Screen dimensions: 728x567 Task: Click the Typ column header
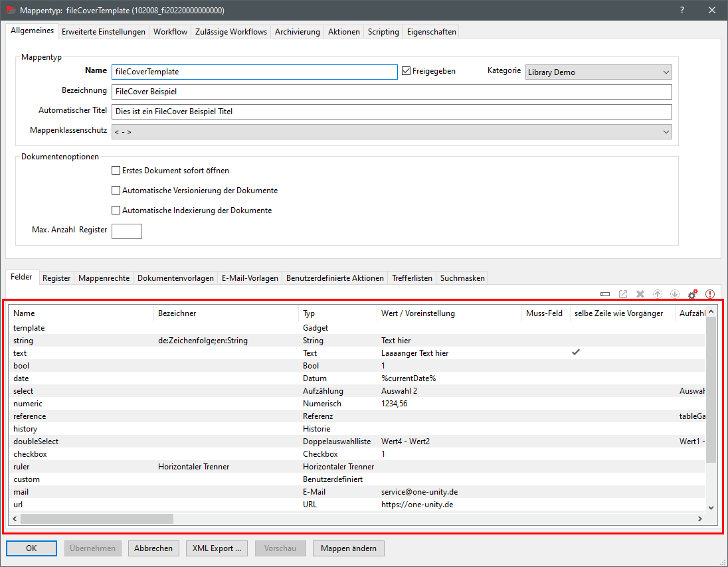coord(337,313)
